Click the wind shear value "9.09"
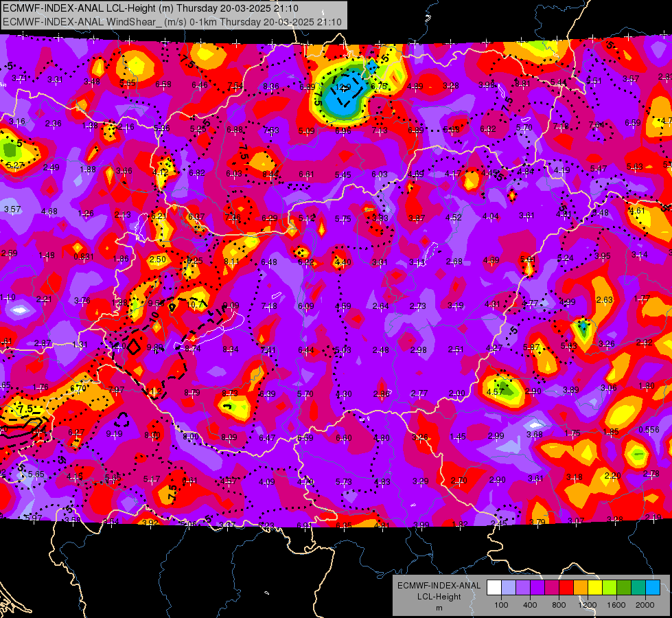 tap(231, 306)
